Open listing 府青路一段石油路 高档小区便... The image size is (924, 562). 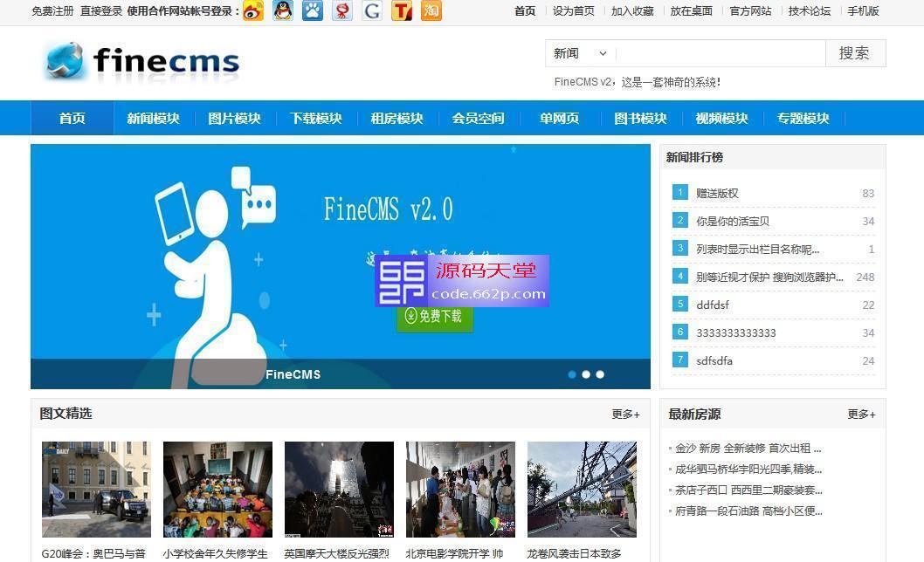click(748, 511)
